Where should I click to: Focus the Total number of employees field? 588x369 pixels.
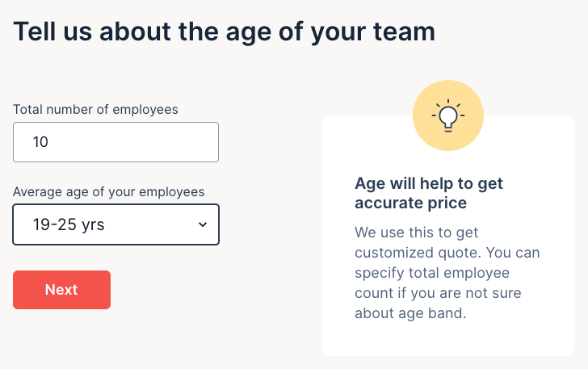(115, 142)
